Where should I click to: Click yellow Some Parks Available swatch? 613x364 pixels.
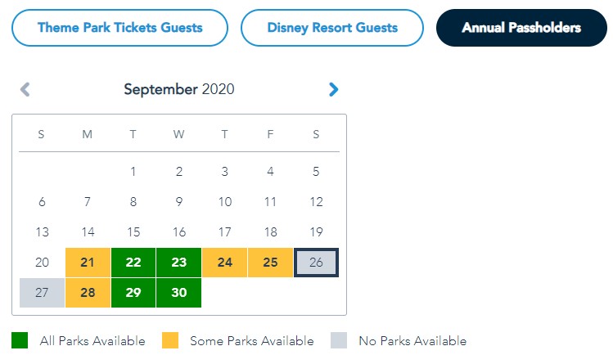(170, 340)
